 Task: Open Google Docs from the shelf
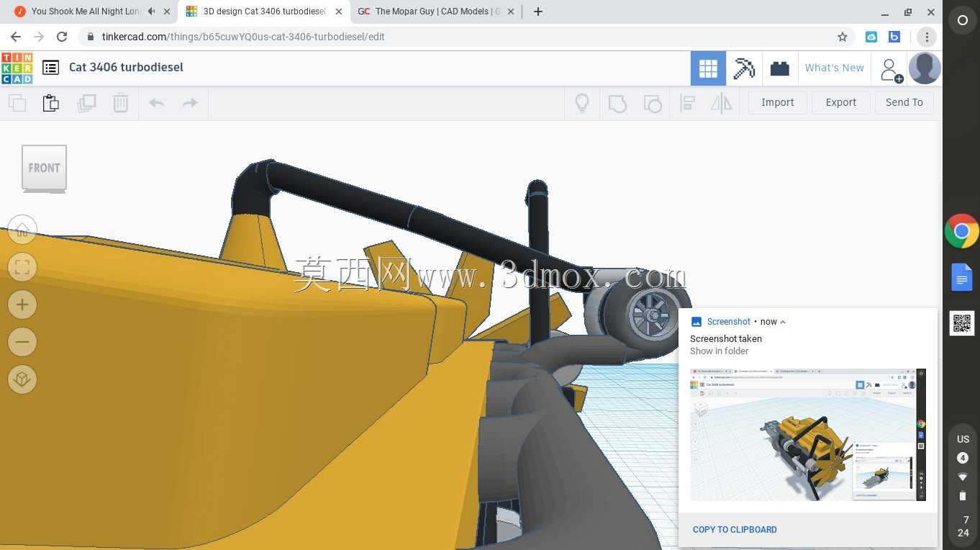[962, 277]
